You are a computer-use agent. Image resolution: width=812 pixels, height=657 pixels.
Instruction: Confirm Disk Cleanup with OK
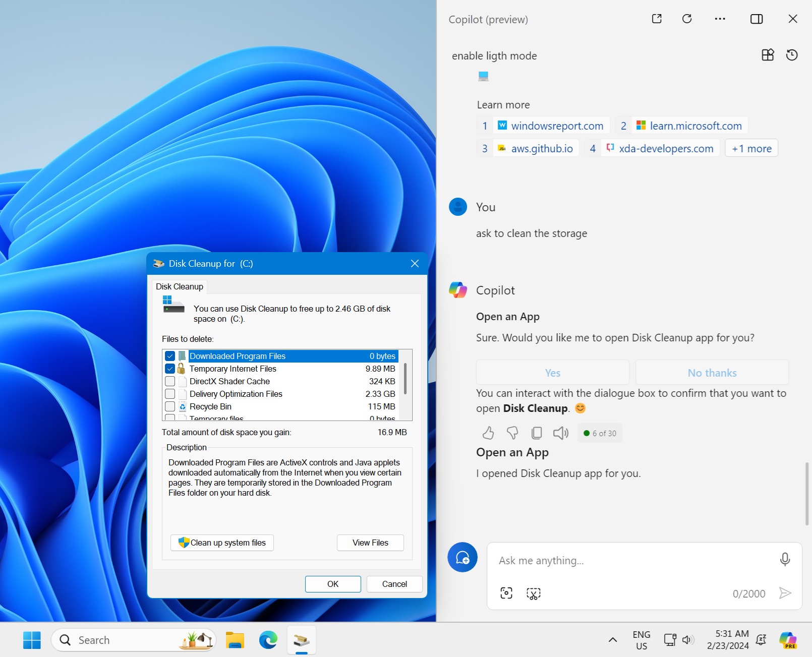(x=333, y=584)
